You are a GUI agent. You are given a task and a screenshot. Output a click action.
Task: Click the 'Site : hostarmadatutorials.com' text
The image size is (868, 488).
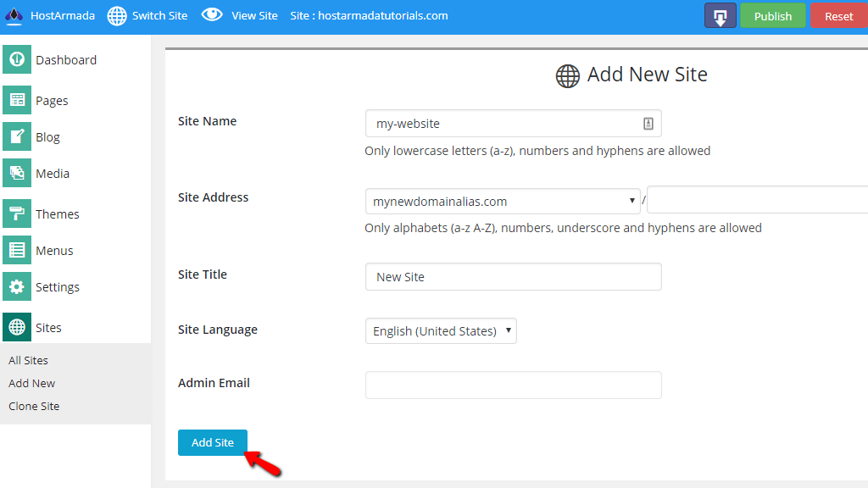click(370, 16)
